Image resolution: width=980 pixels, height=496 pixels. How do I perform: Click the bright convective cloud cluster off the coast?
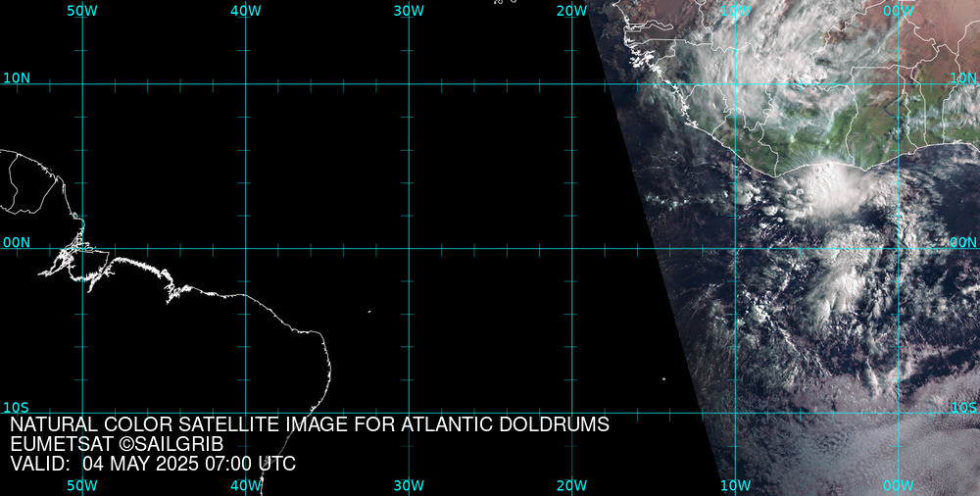click(834, 185)
